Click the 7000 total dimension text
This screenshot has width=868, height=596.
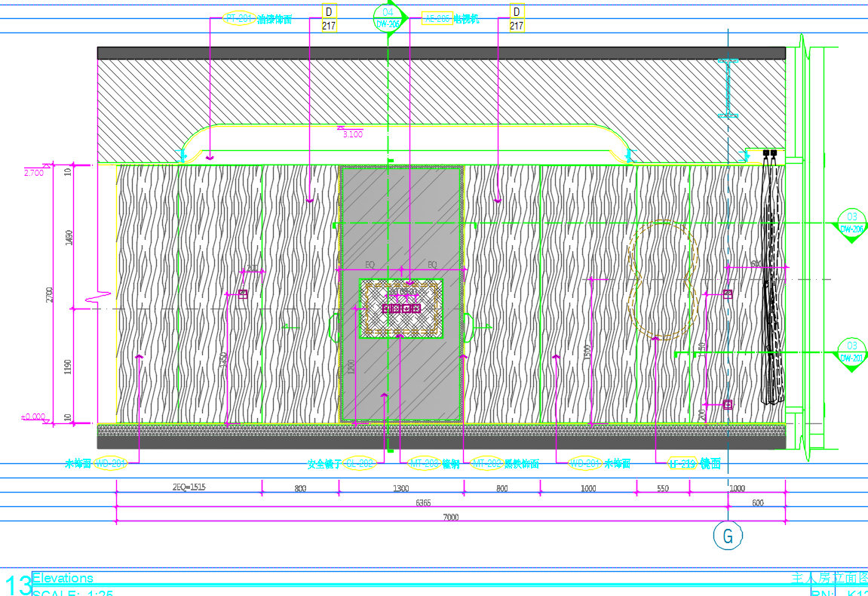pos(451,517)
